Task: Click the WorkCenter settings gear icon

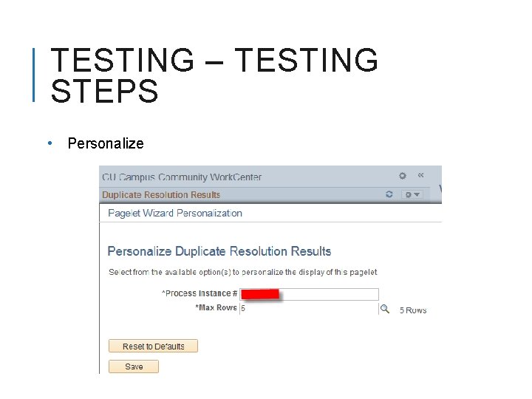Action: click(x=403, y=176)
